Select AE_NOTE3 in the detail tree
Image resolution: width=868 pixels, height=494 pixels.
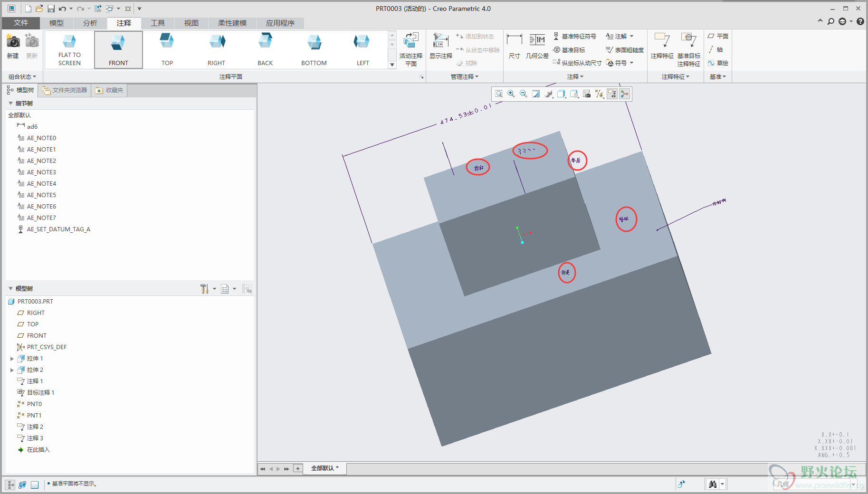[41, 172]
